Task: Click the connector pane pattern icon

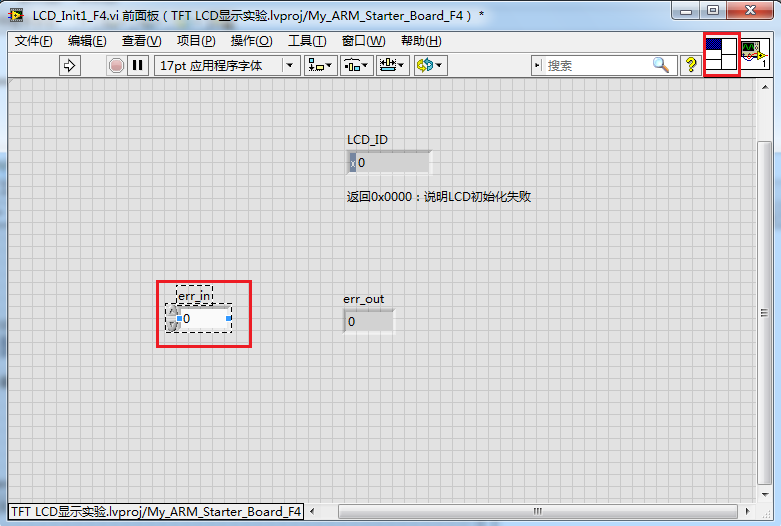Action: pyautogui.click(x=721, y=54)
